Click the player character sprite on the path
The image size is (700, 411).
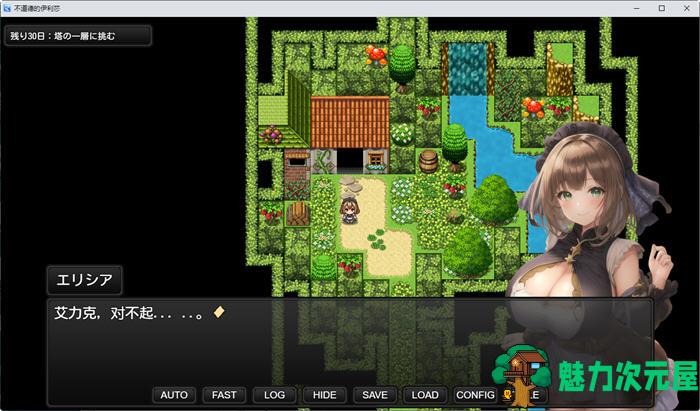tap(349, 210)
